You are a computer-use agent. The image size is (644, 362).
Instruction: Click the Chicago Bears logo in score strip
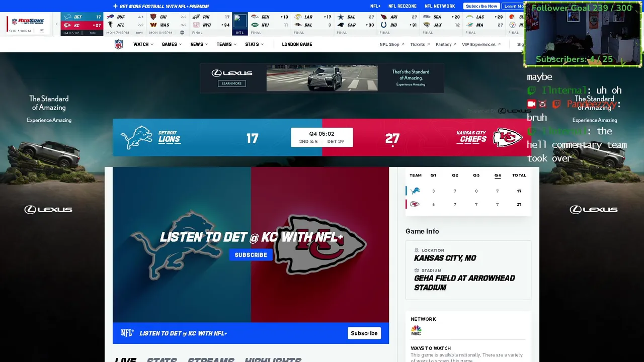coord(153,17)
